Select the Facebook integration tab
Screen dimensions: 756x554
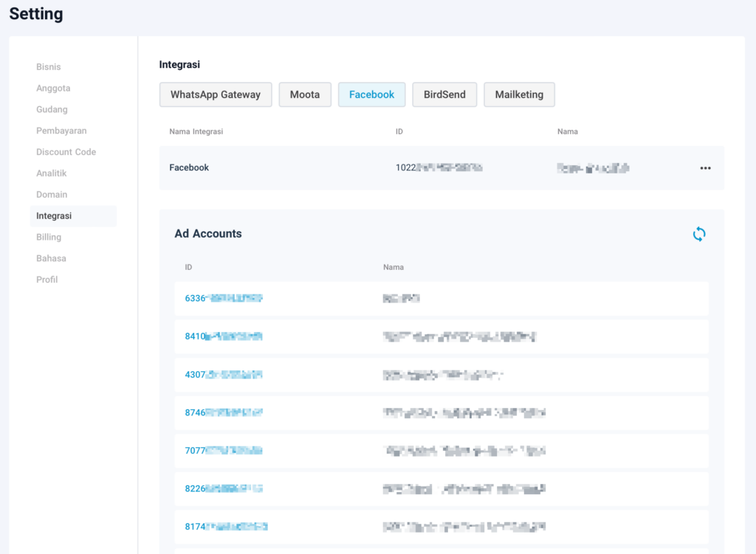372,94
